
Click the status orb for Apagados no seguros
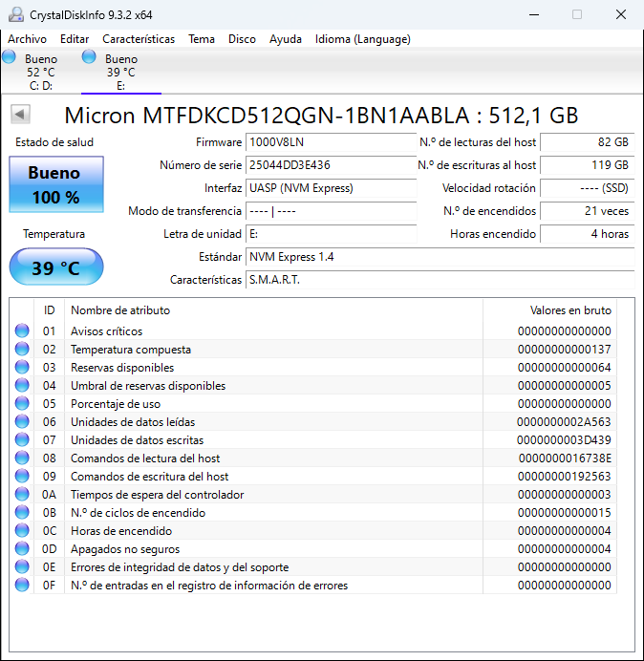[22, 549]
